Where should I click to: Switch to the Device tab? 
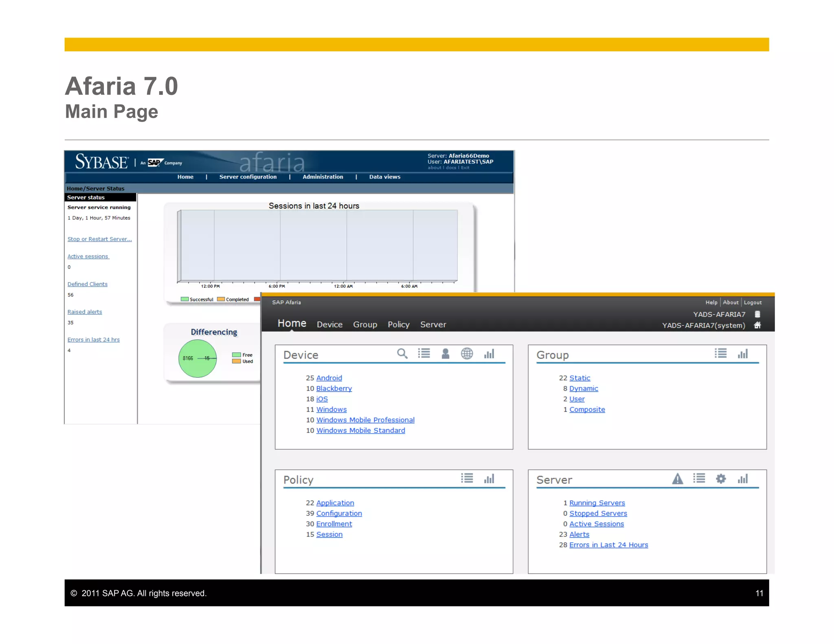[329, 324]
